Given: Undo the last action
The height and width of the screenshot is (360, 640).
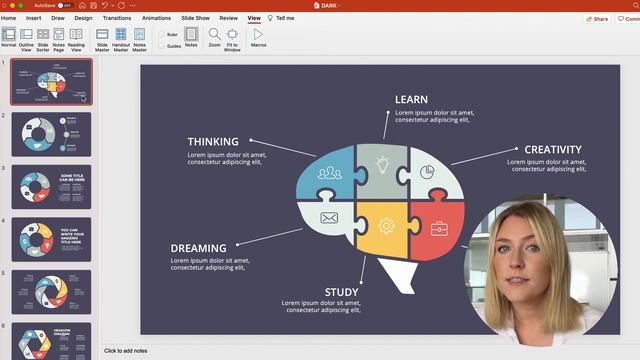Looking at the screenshot, I should pyautogui.click(x=105, y=5).
